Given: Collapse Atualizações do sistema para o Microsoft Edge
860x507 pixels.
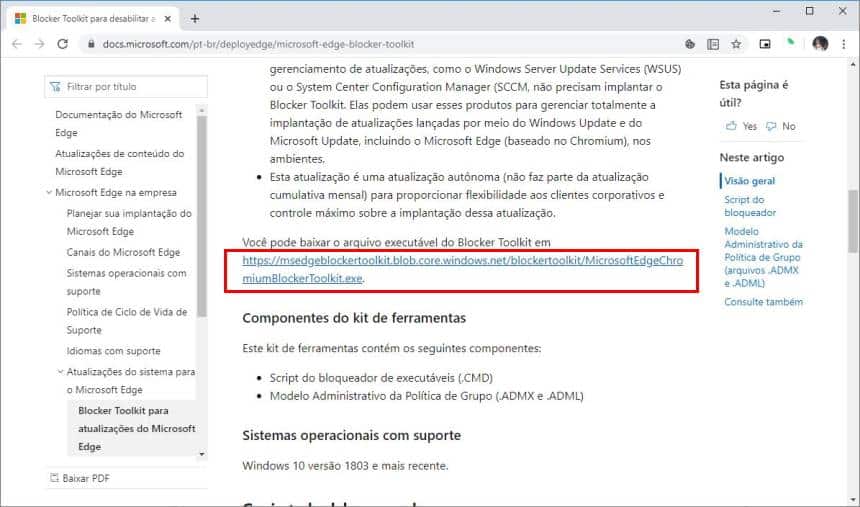Looking at the screenshot, I should (x=60, y=371).
